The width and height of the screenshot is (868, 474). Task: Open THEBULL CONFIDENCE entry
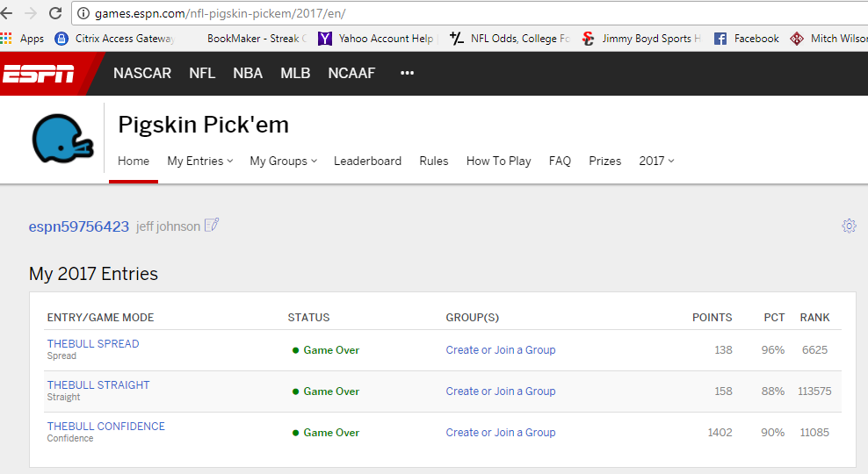click(105, 427)
